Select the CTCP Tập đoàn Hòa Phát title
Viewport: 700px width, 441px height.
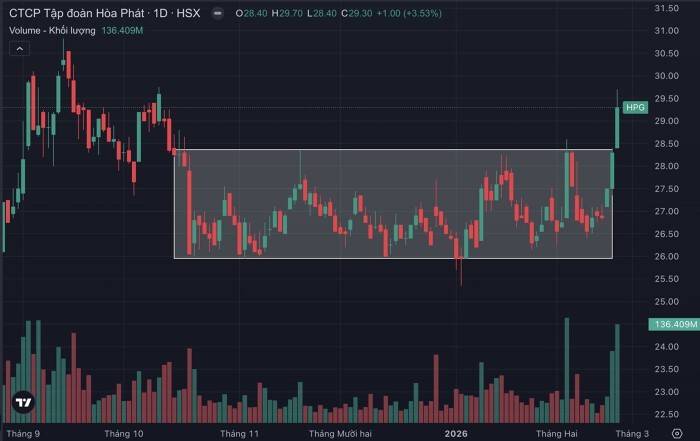click(70, 15)
